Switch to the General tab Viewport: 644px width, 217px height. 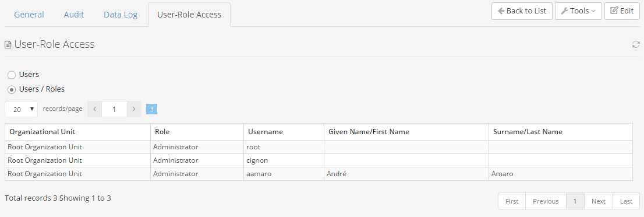click(x=29, y=15)
